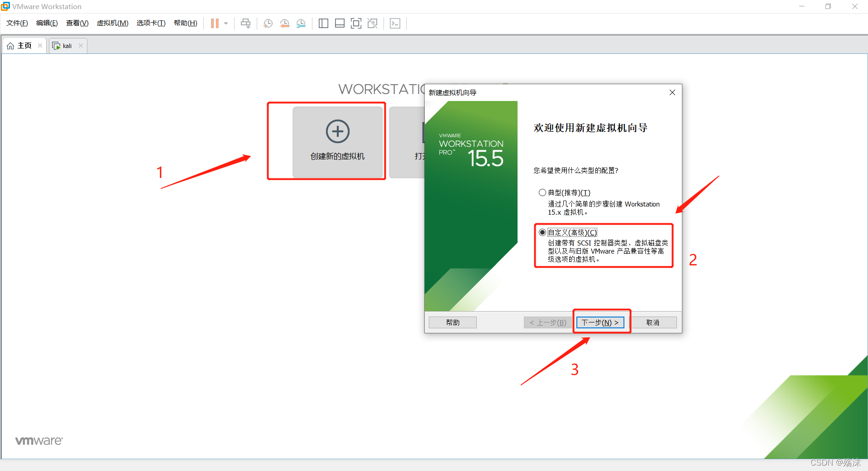
Task: Enter full screen mode icon
Action: pos(356,24)
